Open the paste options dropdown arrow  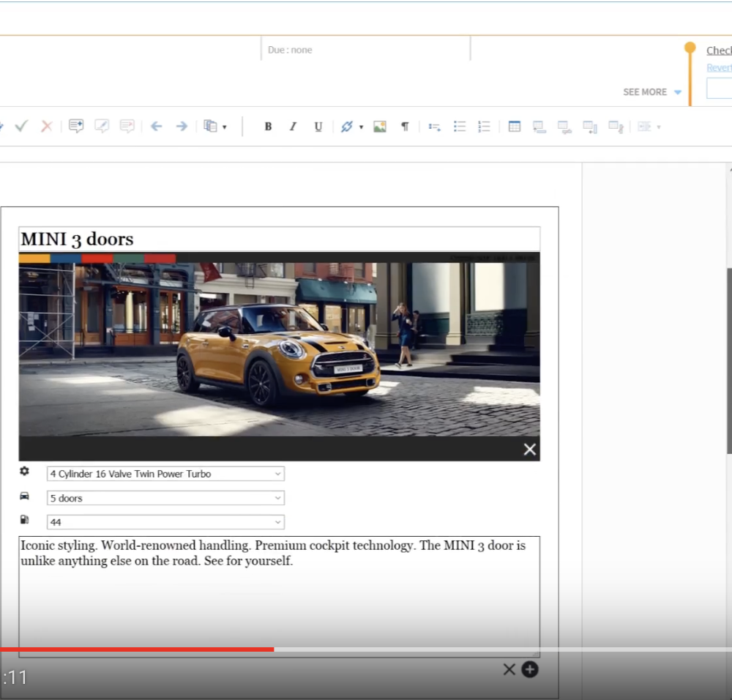[x=225, y=127]
